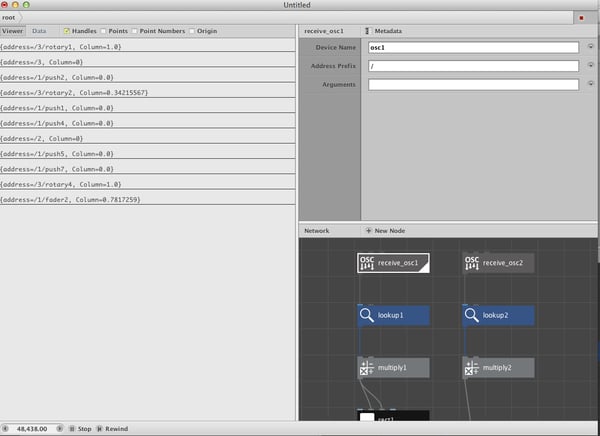Select row address=/3, Column=0
The width and height of the screenshot is (600, 436).
tap(147, 62)
